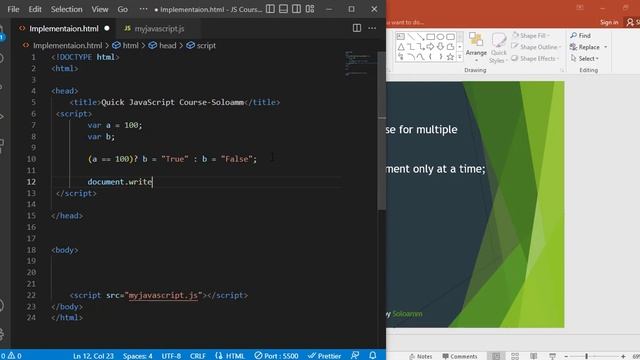
Task: Place the cursor on the document.write line
Action: pos(120,182)
